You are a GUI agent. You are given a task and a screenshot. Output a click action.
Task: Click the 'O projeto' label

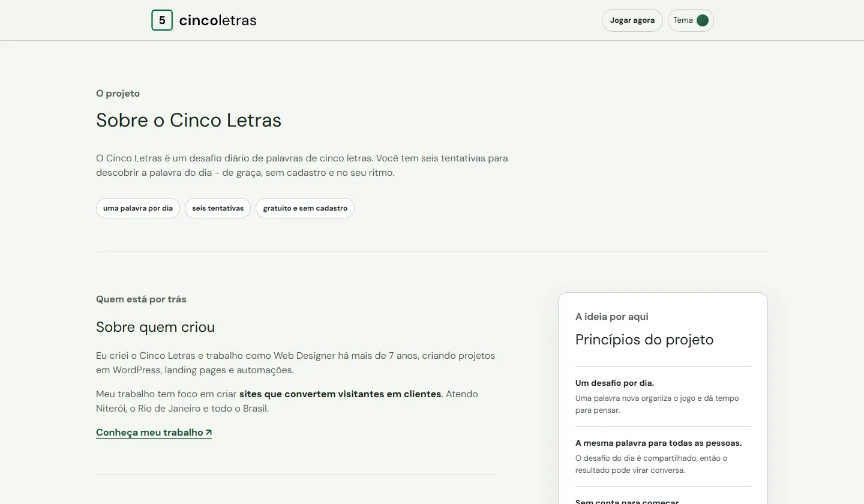tap(118, 94)
